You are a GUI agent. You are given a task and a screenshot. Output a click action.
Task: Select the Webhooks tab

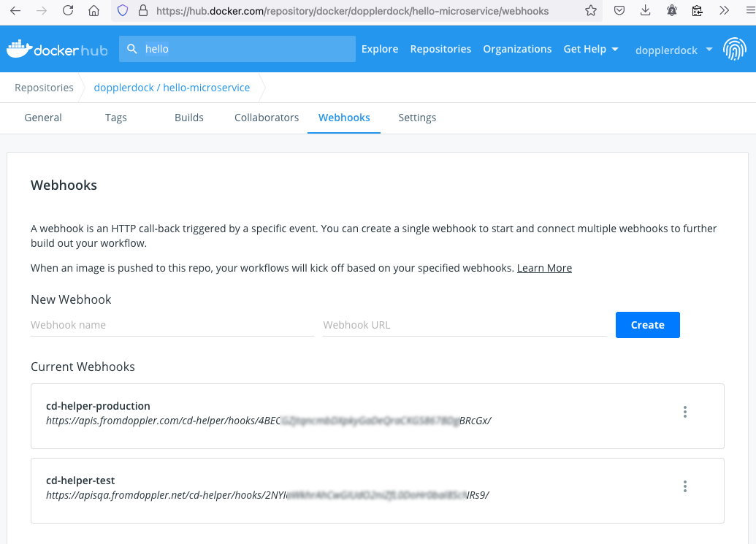coord(344,118)
